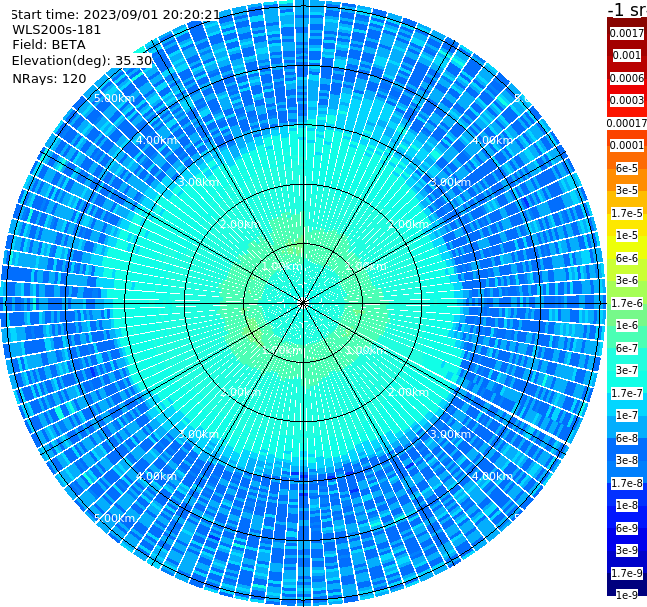Click the lower-right '3.00km' range ring label
This screenshot has width=647, height=607.
[450, 434]
